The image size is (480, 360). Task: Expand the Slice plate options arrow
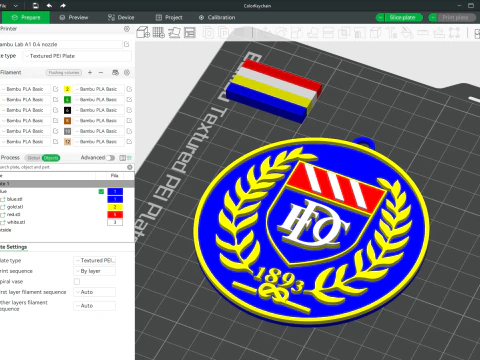pyautogui.click(x=380, y=17)
